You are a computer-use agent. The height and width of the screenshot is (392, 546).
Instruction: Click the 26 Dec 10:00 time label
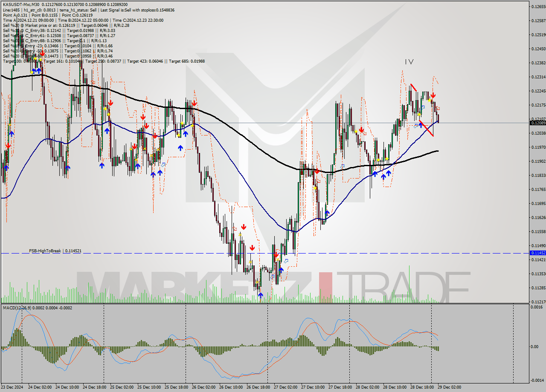coord(231,387)
